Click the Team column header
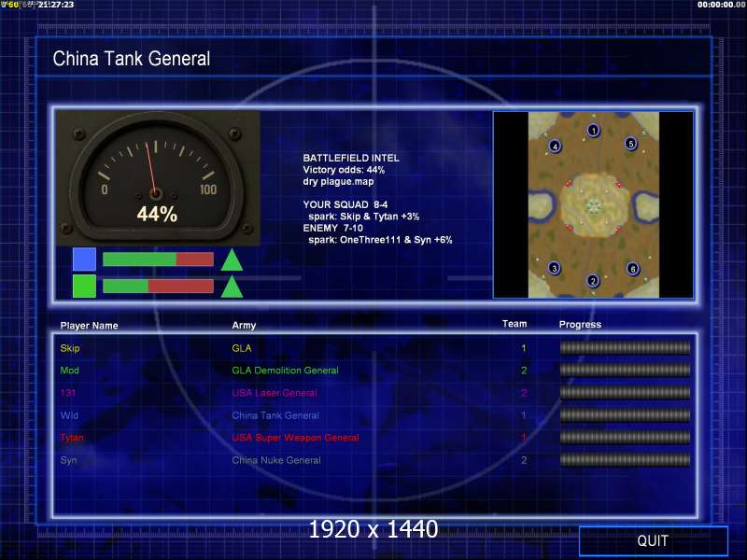Screen dimensions: 747x560 click(x=514, y=324)
